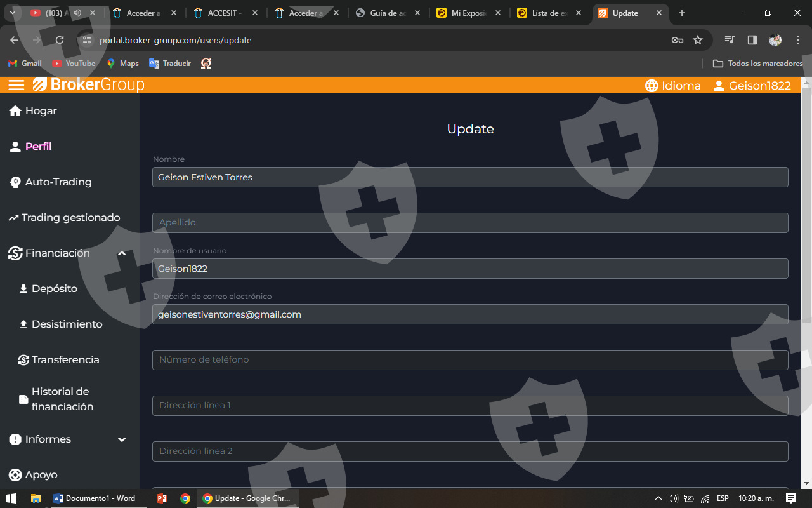The image size is (812, 508).
Task: Click the Apoyo support icon
Action: 15,475
